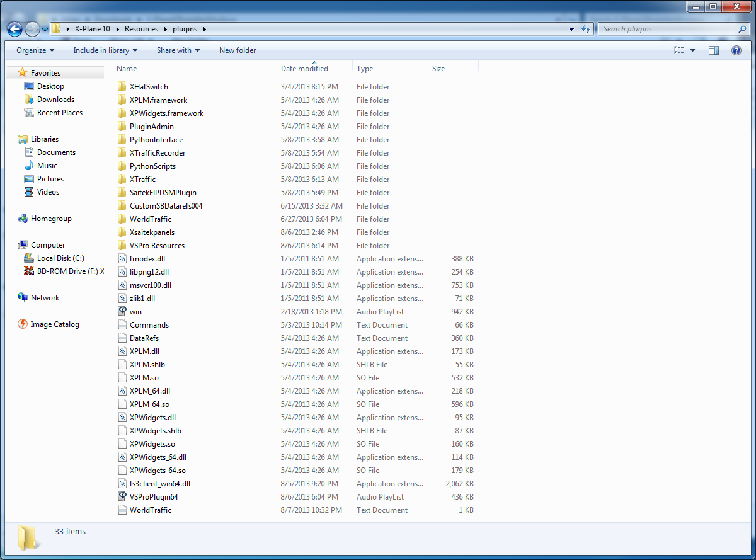Click the large folder thumbnail in details pane

pos(28,537)
